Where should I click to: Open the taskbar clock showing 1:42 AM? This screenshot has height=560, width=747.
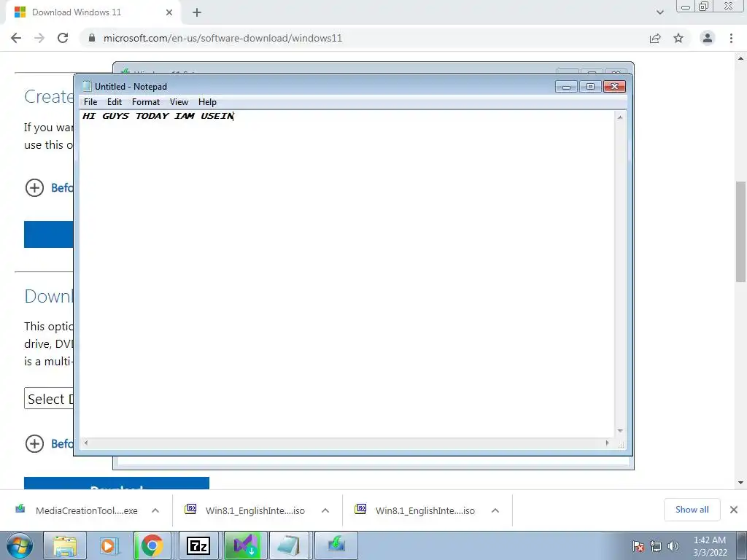click(710, 546)
